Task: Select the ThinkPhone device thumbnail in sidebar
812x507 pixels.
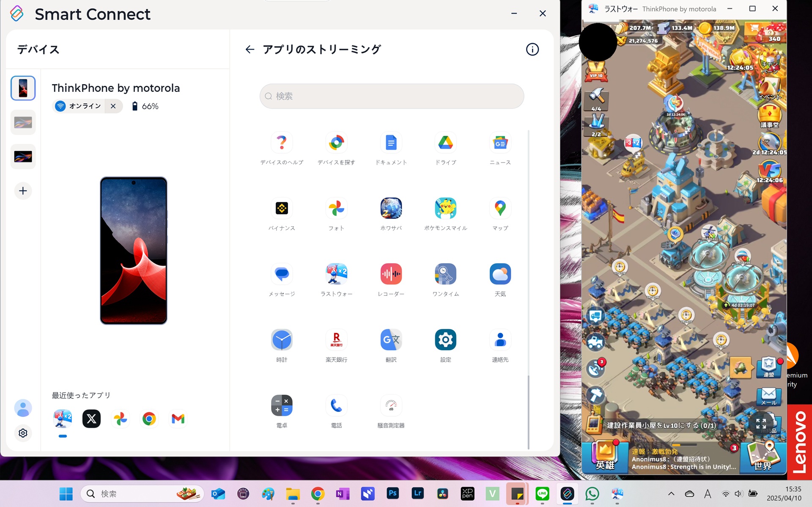Action: 23,88
